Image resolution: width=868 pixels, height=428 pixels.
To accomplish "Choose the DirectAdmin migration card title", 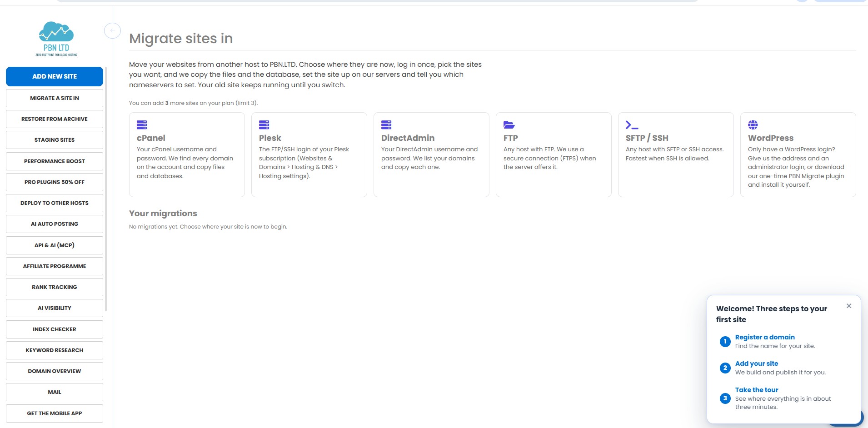I will pyautogui.click(x=408, y=138).
